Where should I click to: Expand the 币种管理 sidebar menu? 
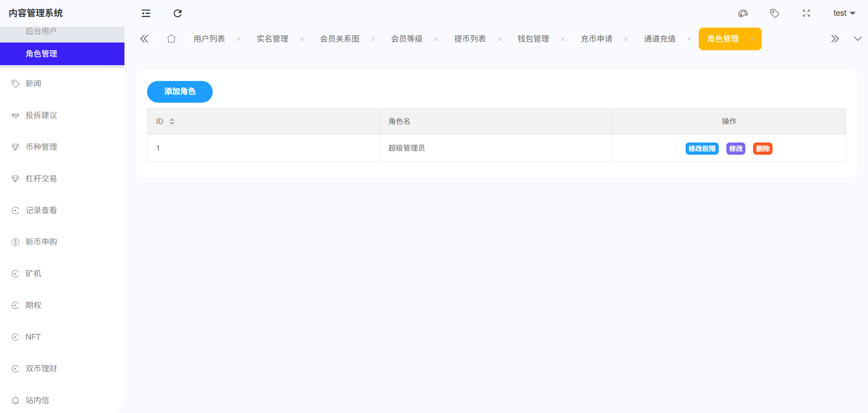41,147
